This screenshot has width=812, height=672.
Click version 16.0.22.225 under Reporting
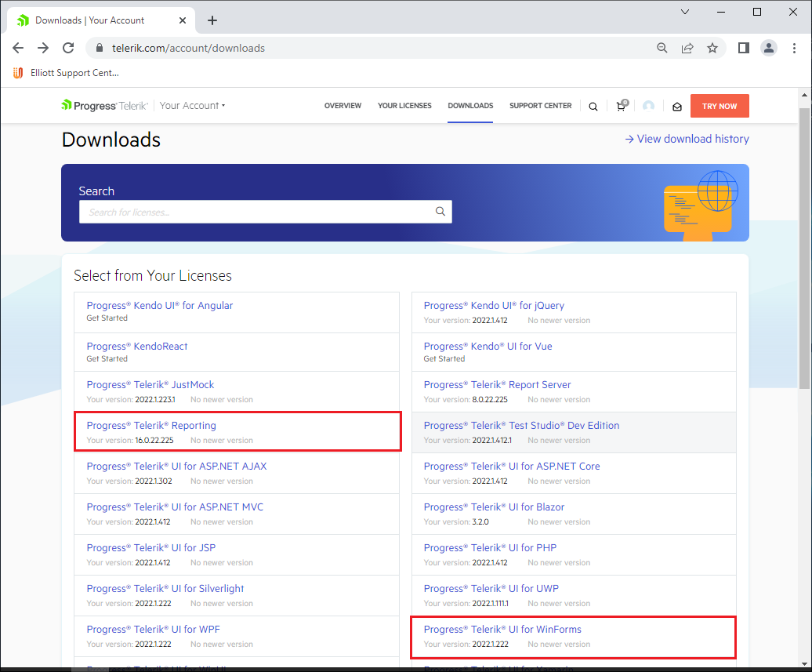click(154, 441)
